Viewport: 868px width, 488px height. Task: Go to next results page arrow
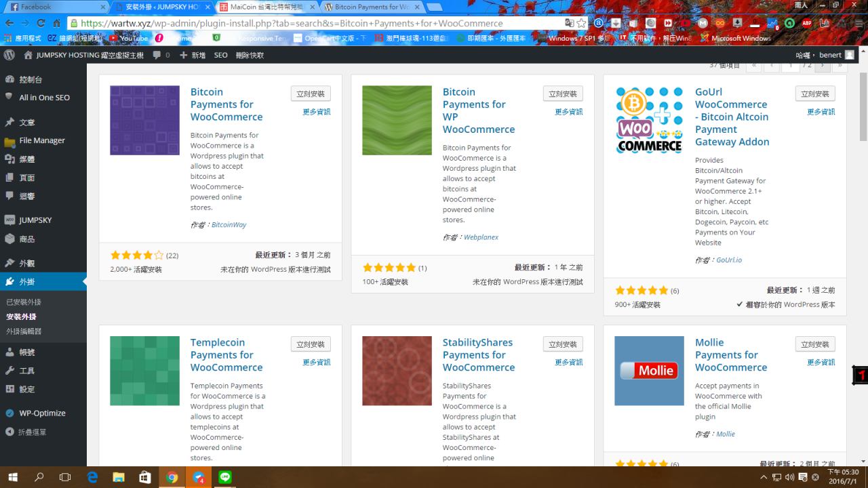pos(823,66)
